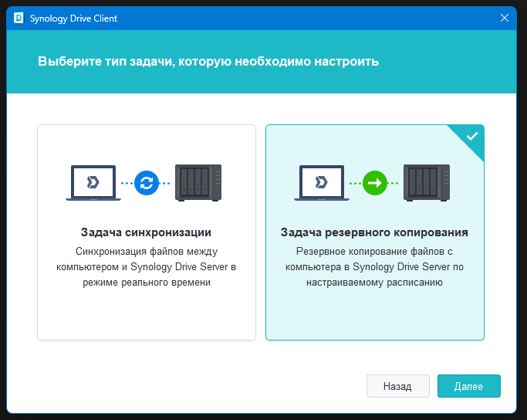Select the Задача синхронизации card
The image size is (527, 420).
[x=147, y=232]
